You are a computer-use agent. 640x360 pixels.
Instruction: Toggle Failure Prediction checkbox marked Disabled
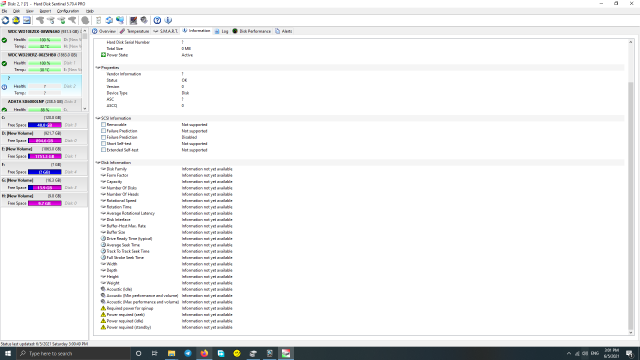(x=103, y=137)
